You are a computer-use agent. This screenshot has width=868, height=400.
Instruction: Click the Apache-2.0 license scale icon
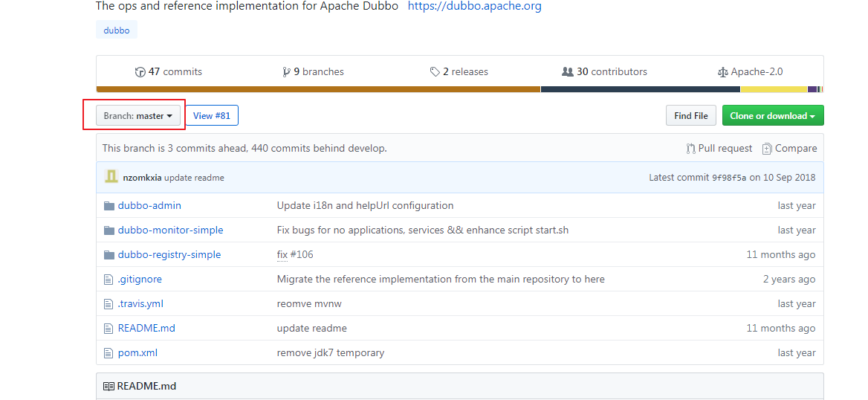[x=722, y=72]
